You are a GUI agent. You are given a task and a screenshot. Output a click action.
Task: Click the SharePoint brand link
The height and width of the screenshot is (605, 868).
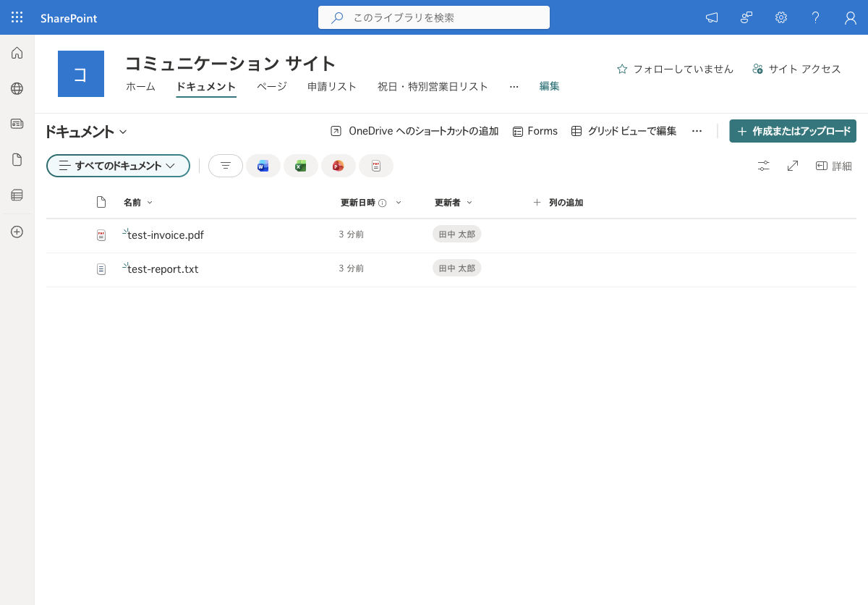click(x=69, y=18)
